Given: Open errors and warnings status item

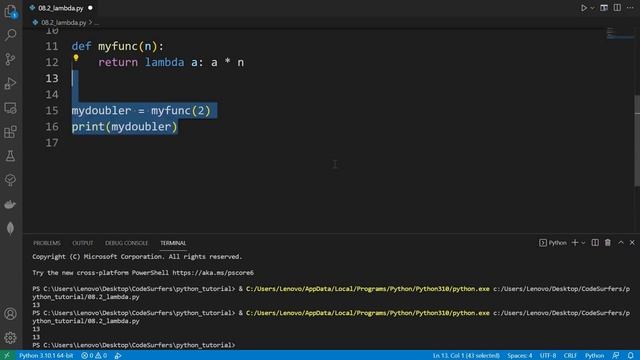Looking at the screenshot, I should [94, 356].
